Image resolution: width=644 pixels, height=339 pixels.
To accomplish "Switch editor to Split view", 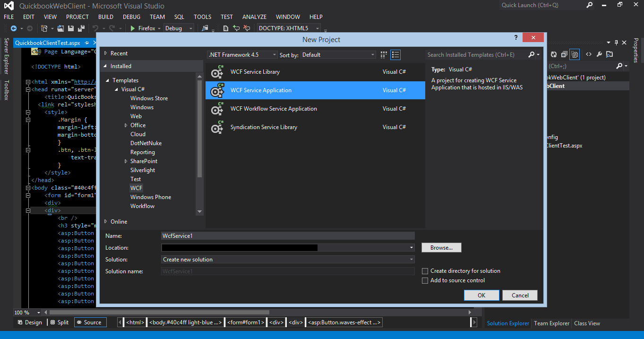I will [59, 322].
